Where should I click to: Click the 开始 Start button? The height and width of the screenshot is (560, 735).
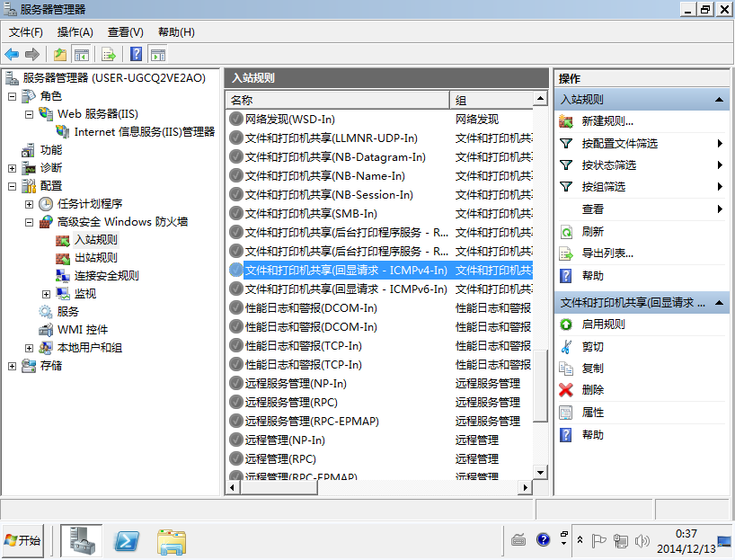[x=23, y=541]
